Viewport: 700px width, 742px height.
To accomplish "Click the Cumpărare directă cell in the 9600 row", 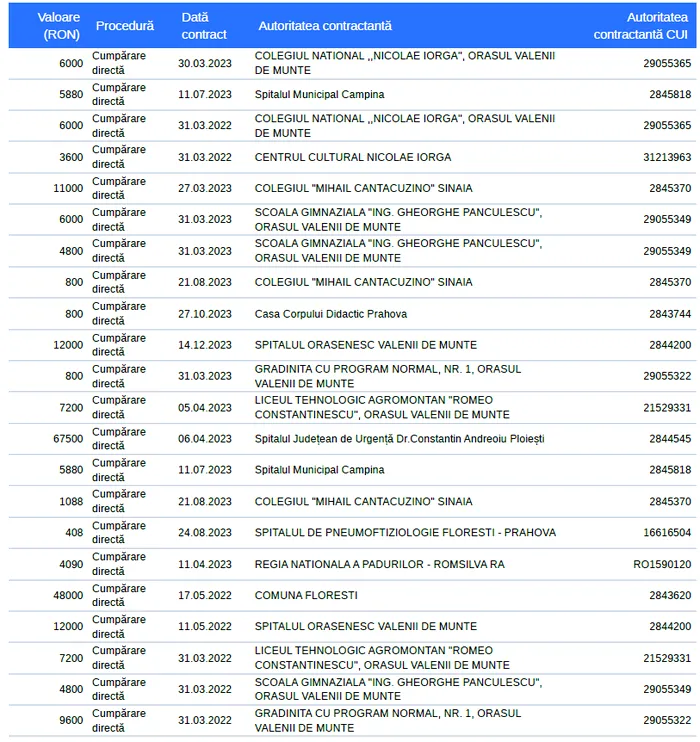I will point(119,720).
